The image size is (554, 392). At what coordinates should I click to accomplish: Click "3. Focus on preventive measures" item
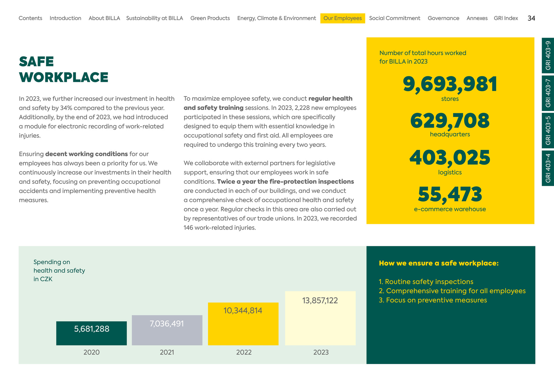(x=433, y=300)
